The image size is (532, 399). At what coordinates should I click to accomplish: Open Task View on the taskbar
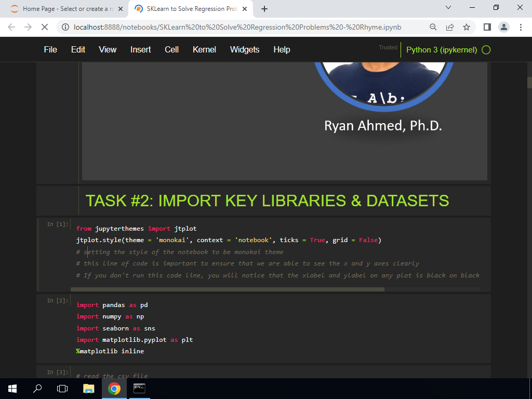coord(62,389)
